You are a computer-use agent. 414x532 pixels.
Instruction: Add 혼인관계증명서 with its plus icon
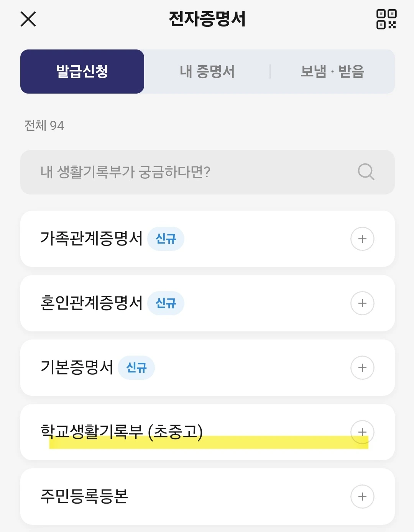click(362, 303)
